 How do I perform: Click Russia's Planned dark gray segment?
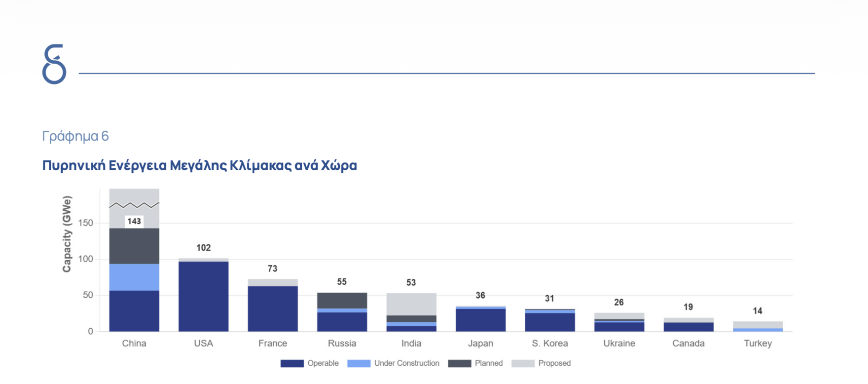[x=342, y=301]
